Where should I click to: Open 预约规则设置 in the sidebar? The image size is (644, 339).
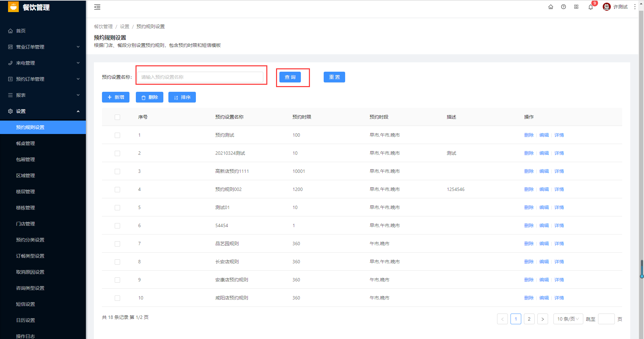(43, 127)
